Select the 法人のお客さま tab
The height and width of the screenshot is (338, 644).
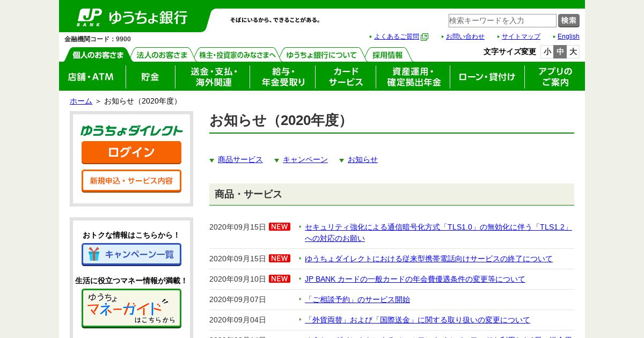[x=162, y=55]
